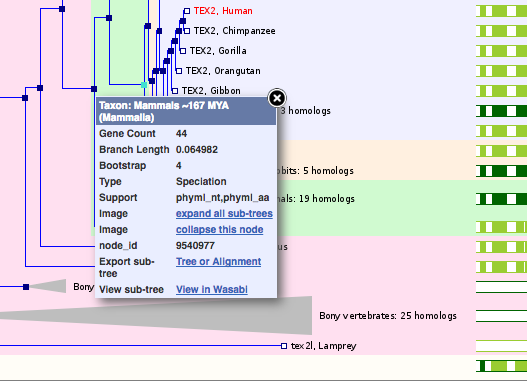
Task: Click the Gibbon row alignment bar
Action: point(501,91)
